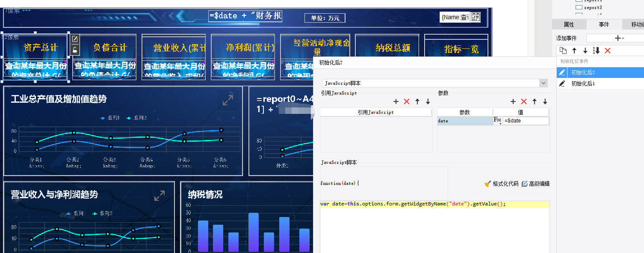The image size is (644, 253).
Task: Click the date parameter name cell
Action: [x=465, y=121]
